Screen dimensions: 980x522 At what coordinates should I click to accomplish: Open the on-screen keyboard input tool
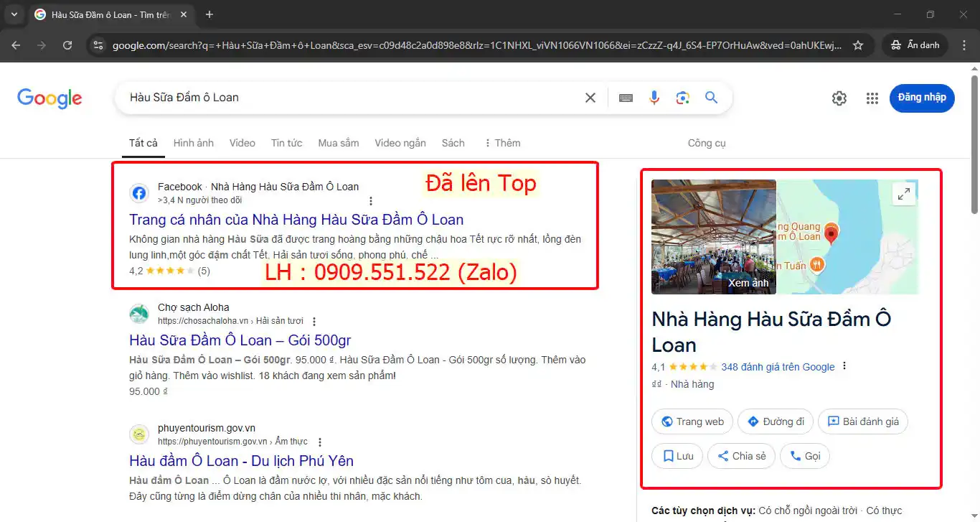pyautogui.click(x=626, y=98)
